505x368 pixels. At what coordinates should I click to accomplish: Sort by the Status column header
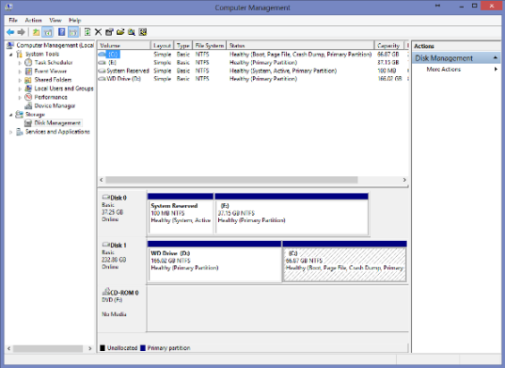[x=300, y=45]
